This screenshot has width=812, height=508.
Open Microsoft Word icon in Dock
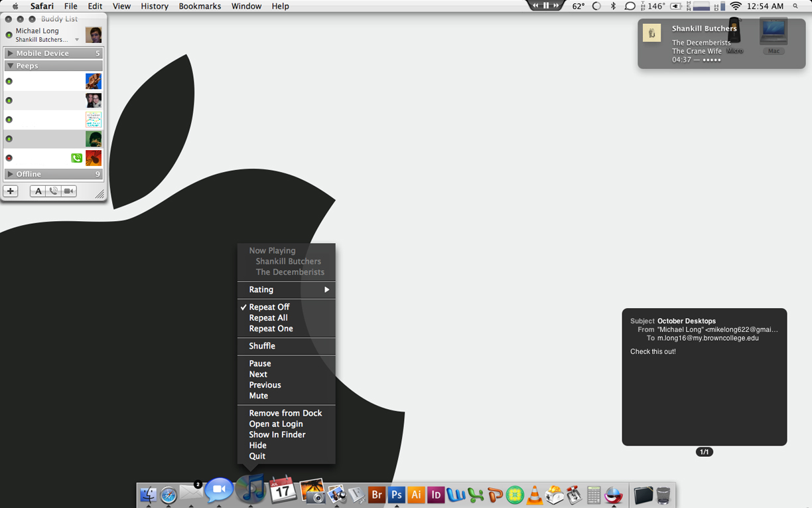click(x=456, y=495)
